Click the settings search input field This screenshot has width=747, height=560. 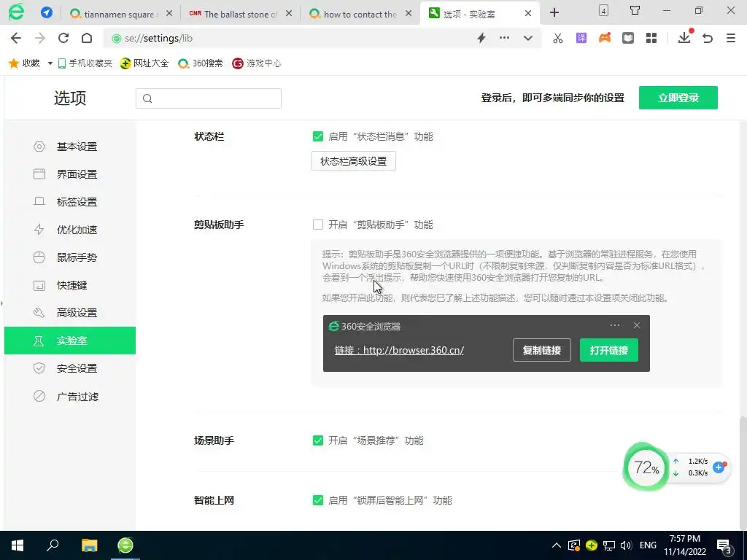point(209,98)
